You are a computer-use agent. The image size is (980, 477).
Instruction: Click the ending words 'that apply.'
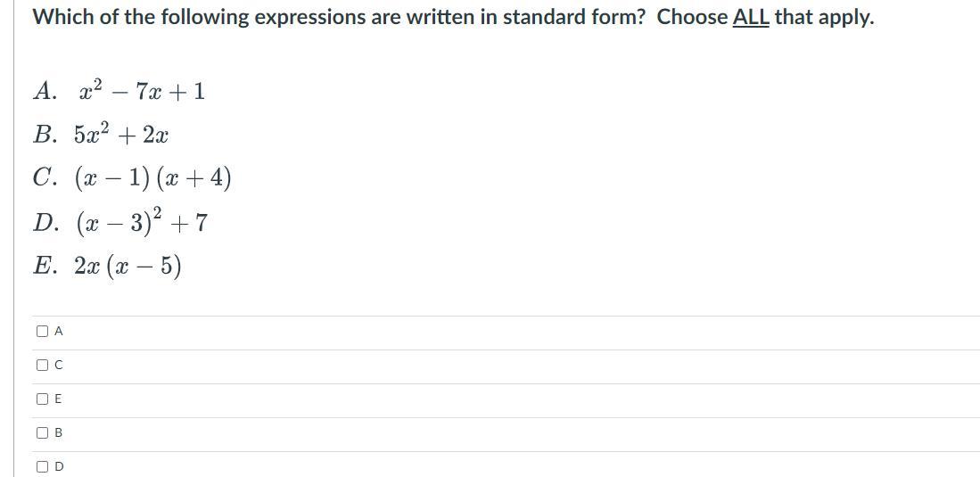823,17
